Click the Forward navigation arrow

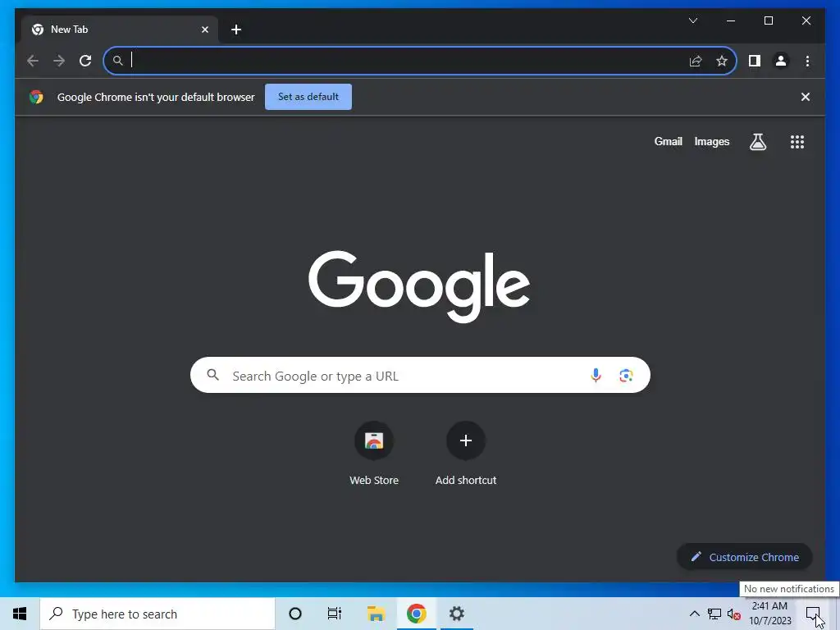(x=59, y=61)
